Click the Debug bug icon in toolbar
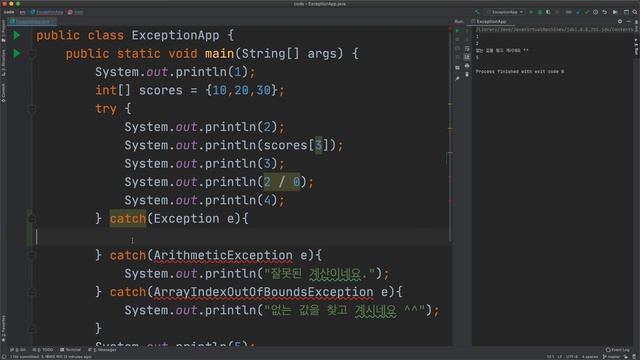The width and height of the screenshot is (640, 360). pos(540,12)
